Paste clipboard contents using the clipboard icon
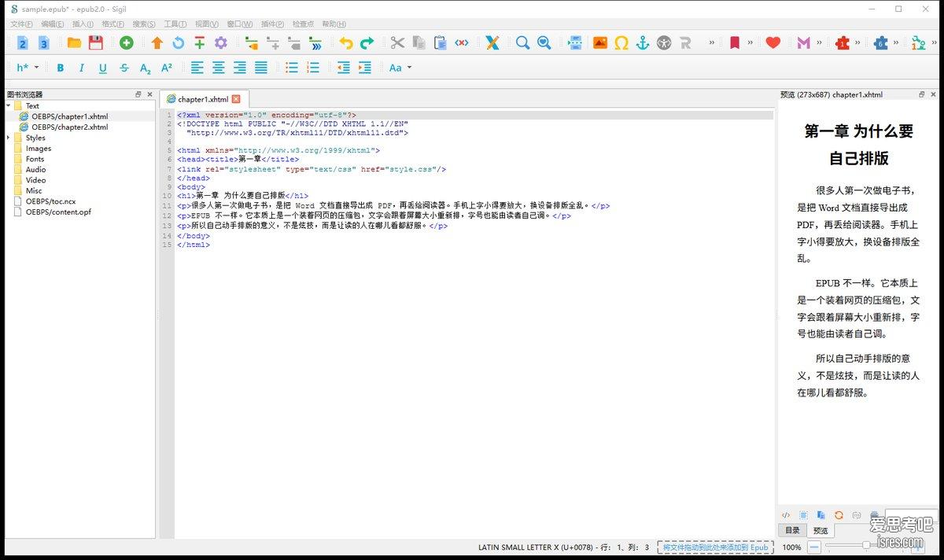 point(441,42)
